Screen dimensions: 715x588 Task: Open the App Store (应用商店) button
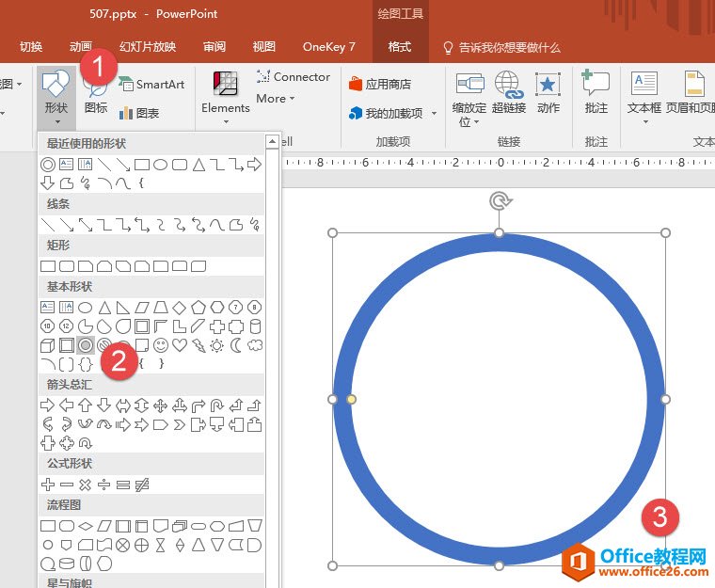380,84
